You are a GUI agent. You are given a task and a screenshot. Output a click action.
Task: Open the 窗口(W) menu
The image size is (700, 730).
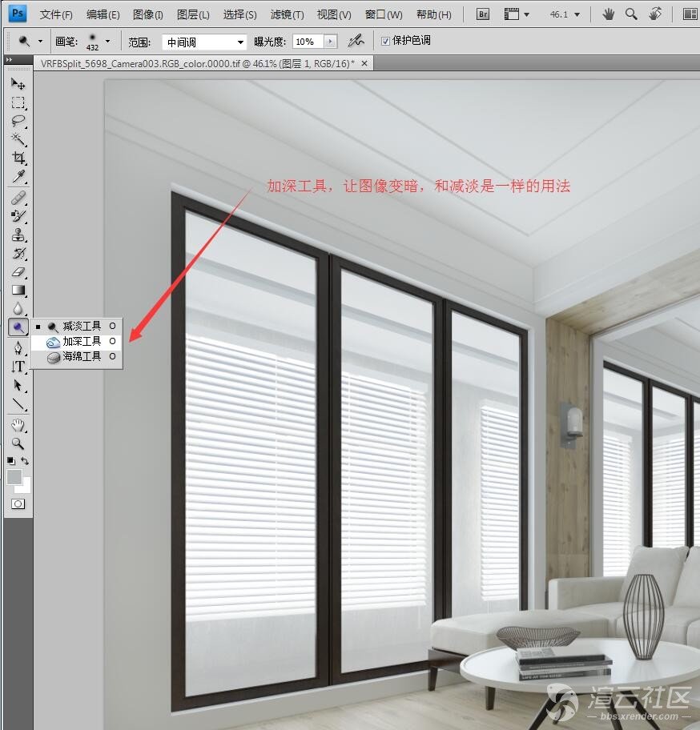[x=384, y=14]
